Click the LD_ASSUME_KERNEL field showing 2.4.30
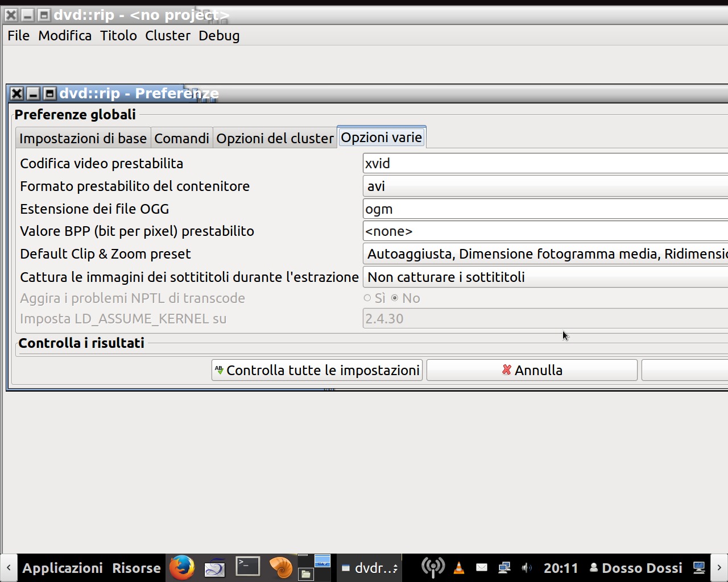 click(x=545, y=318)
